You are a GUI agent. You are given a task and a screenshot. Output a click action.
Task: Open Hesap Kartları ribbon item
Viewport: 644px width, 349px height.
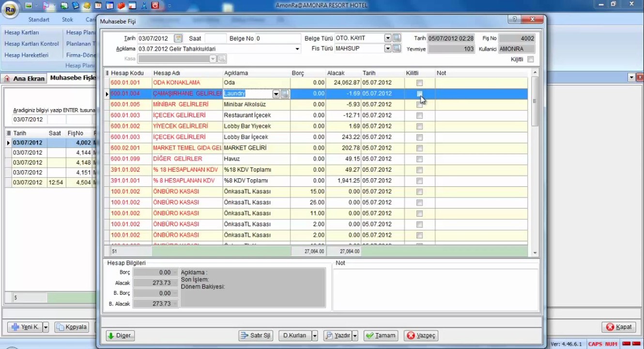22,32
